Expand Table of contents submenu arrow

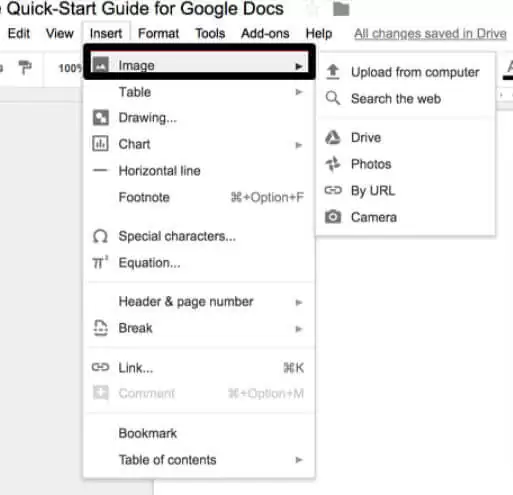pyautogui.click(x=299, y=460)
